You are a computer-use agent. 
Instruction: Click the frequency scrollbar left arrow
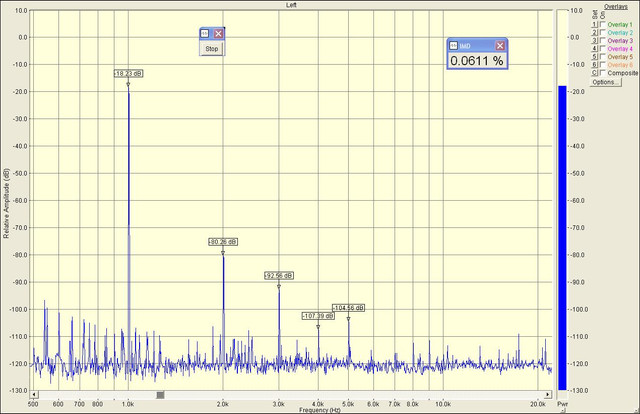(x=34, y=394)
